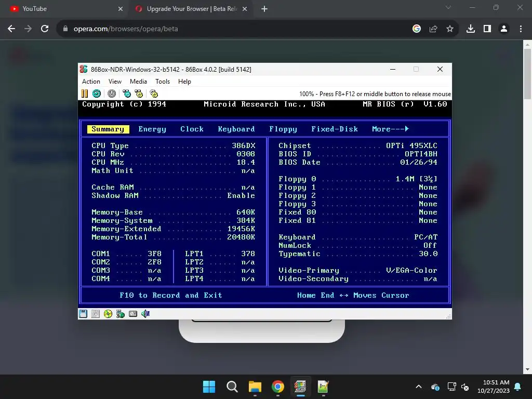532x399 pixels.
Task: Click the LPT1 378 address value
Action: point(248,254)
